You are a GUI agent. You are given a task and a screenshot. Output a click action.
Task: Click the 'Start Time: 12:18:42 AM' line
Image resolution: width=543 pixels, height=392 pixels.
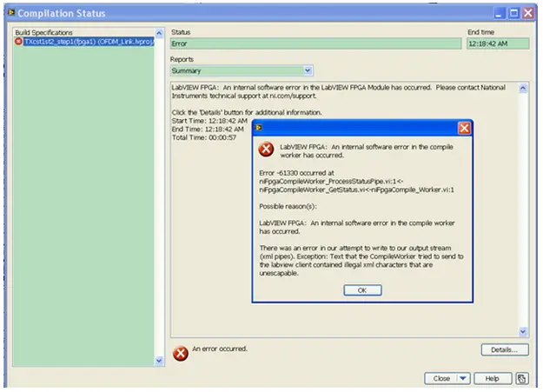pos(209,121)
